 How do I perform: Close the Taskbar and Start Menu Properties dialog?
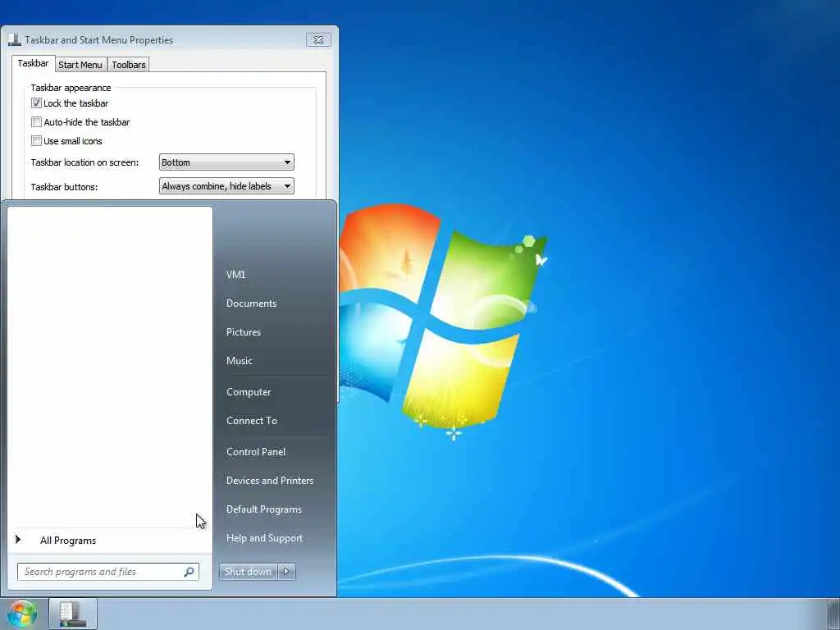click(318, 39)
